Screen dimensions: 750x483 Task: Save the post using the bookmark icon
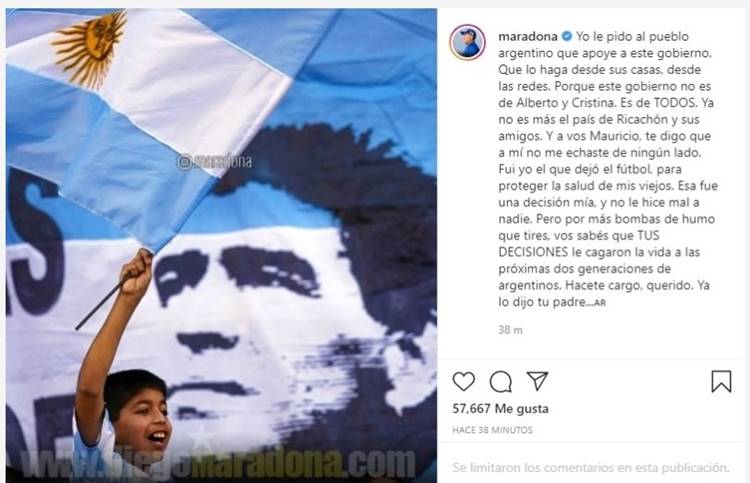[721, 381]
